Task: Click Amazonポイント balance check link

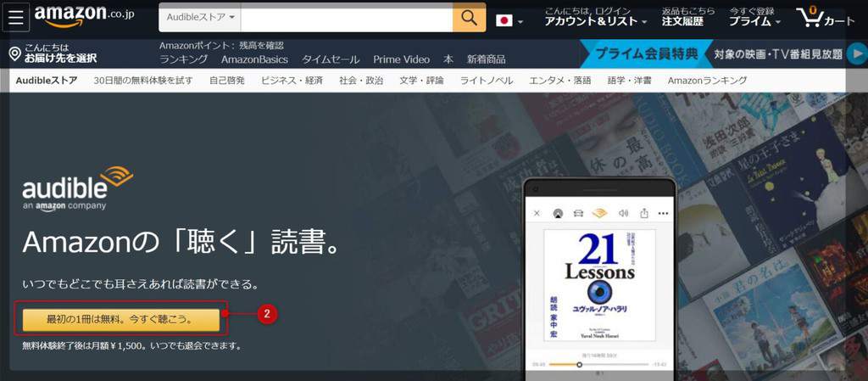Action: pos(221,46)
